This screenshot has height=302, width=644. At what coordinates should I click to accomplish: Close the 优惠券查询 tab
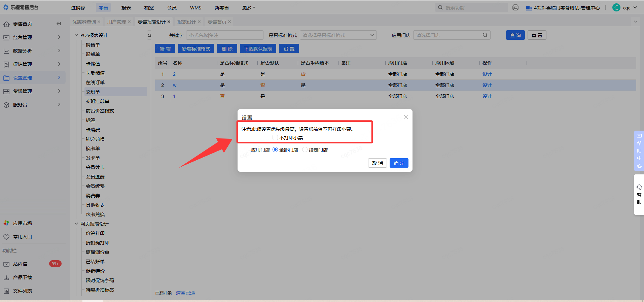click(x=99, y=22)
